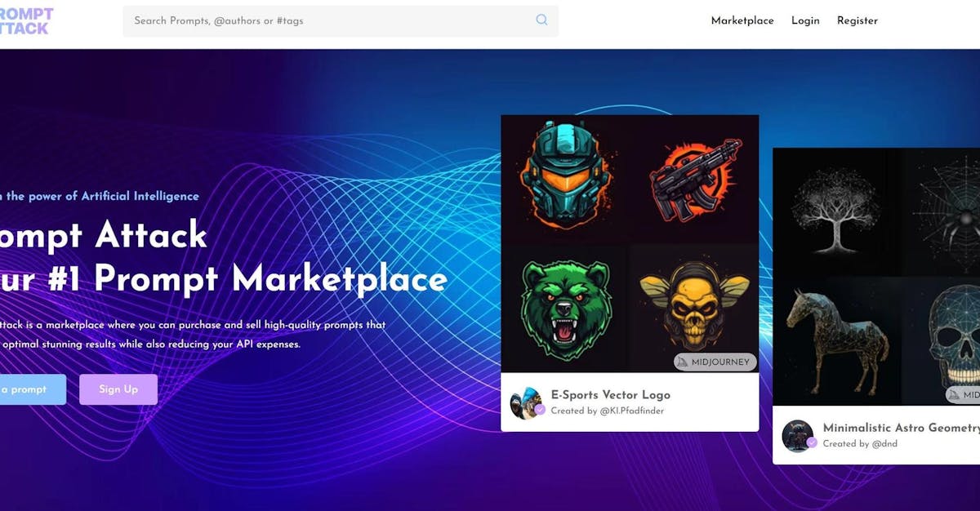Click the blue 'a prompt' button
The width and height of the screenshot is (980, 511).
[x=33, y=389]
